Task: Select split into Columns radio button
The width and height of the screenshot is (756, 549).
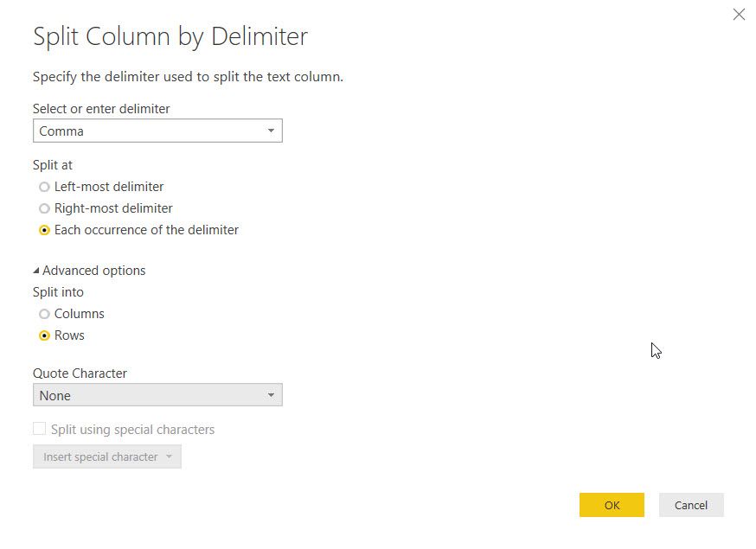Action: (x=44, y=314)
